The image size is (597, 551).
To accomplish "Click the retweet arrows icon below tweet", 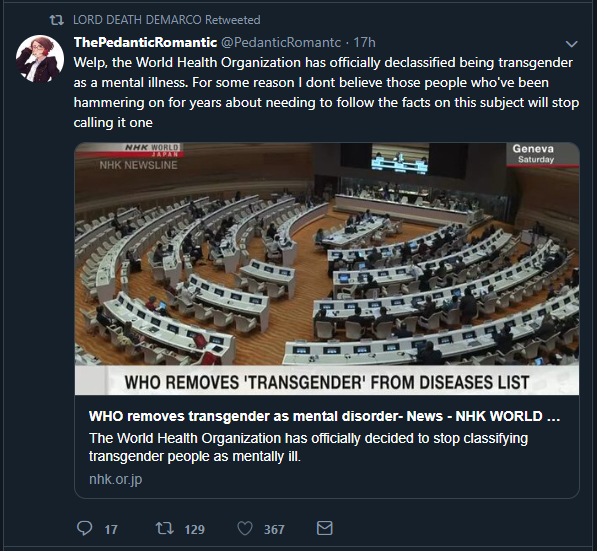I will coord(165,528).
